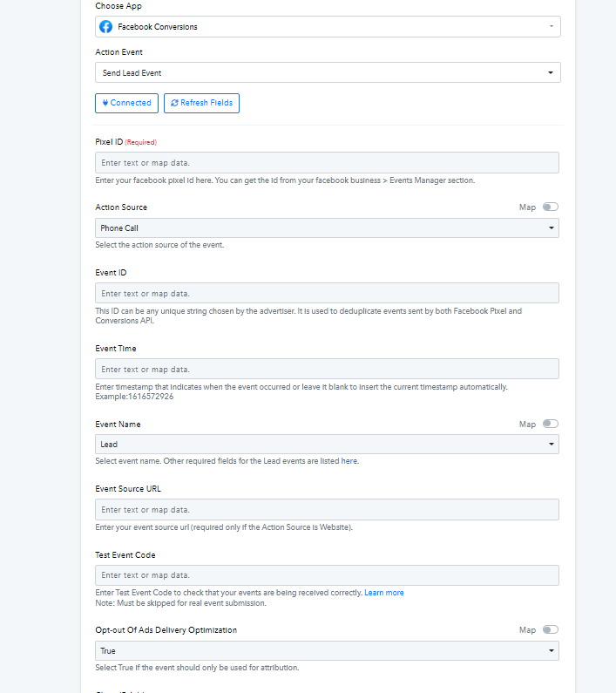This screenshot has height=693, width=616.
Task: Follow the 'here' link for Lead events
Action: pyautogui.click(x=349, y=461)
